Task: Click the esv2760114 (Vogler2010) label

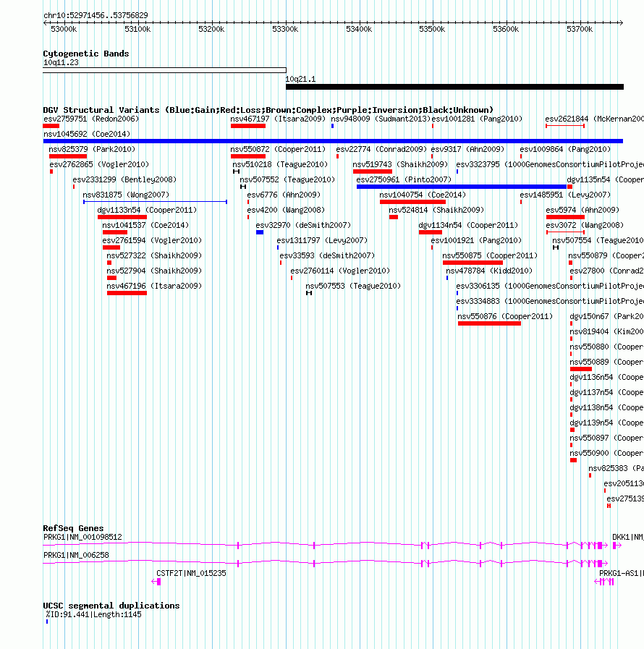Action: pos(340,271)
